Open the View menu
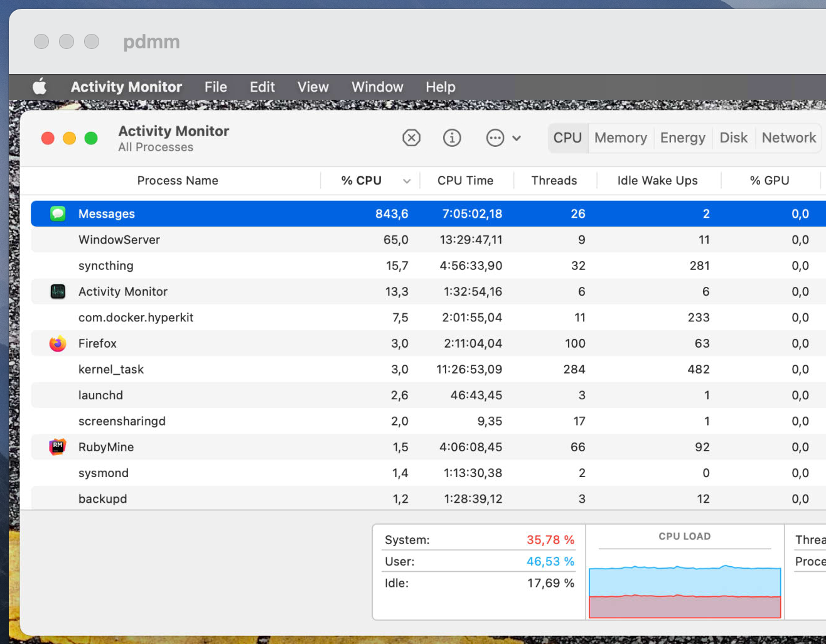Screen dimensions: 826x644 [x=313, y=87]
